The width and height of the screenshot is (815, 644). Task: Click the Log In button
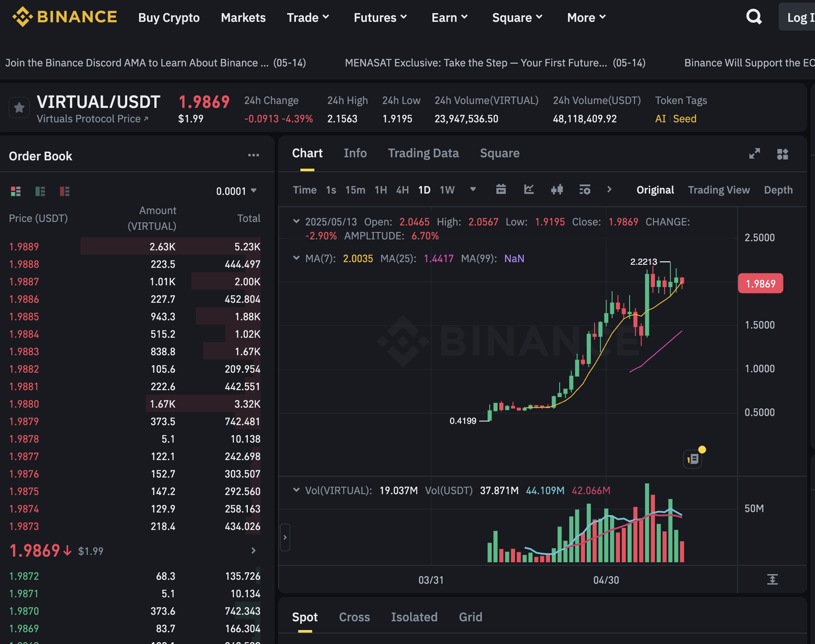click(797, 17)
